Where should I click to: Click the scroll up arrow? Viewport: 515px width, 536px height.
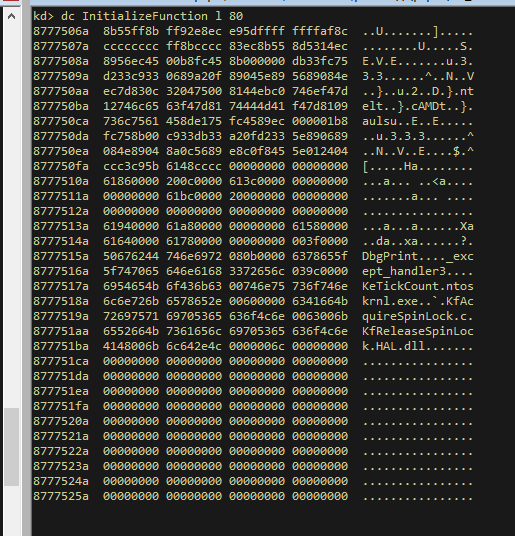(11, 16)
